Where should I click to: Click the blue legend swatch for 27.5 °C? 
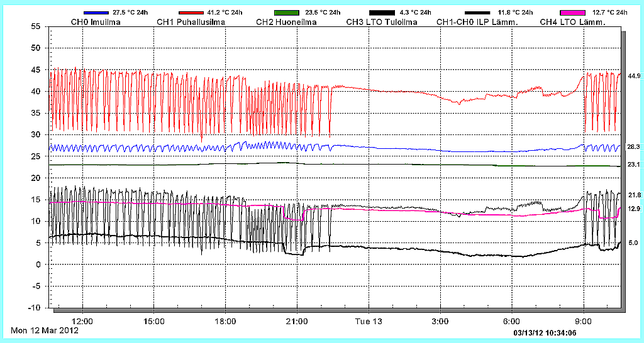pos(97,13)
